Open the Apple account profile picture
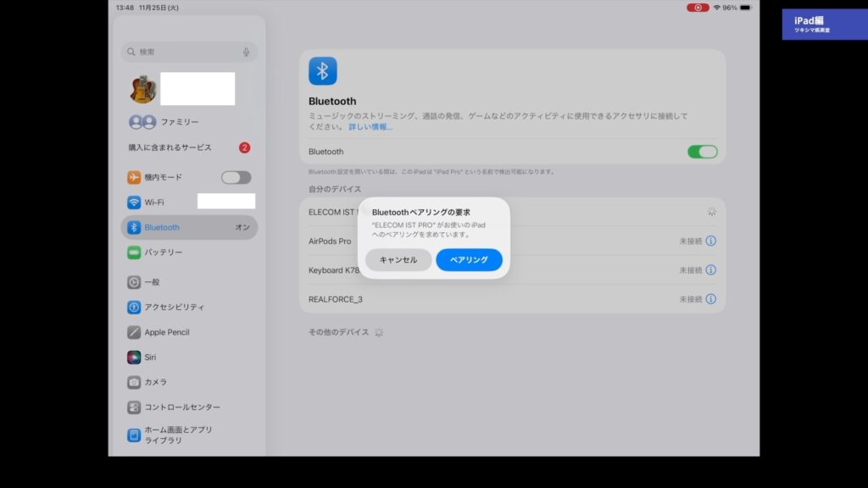This screenshot has height=488, width=868. [142, 89]
